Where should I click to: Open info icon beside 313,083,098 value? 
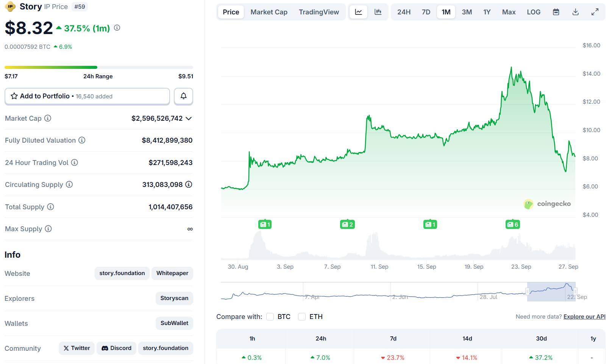pos(189,184)
